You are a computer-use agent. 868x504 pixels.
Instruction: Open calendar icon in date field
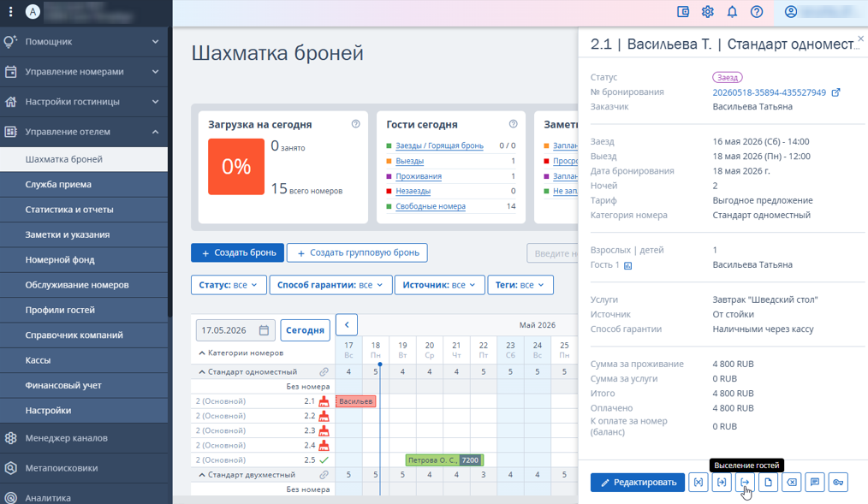tap(264, 330)
